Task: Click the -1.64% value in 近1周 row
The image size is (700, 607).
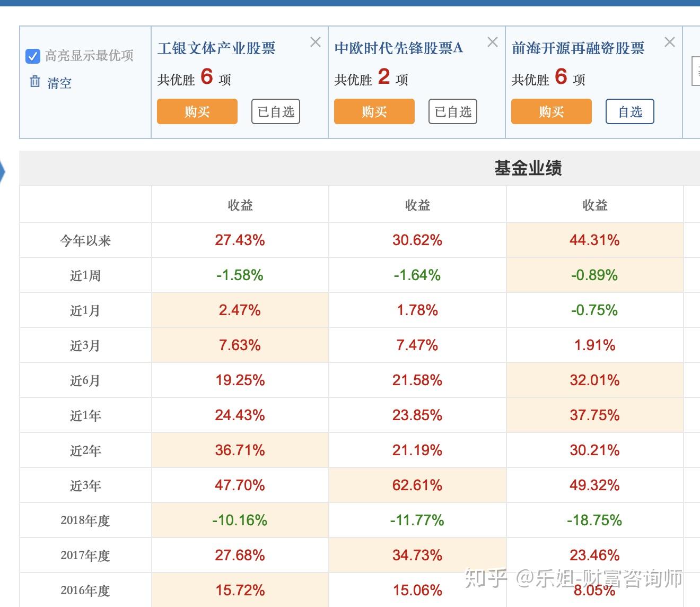Action: click(x=417, y=275)
